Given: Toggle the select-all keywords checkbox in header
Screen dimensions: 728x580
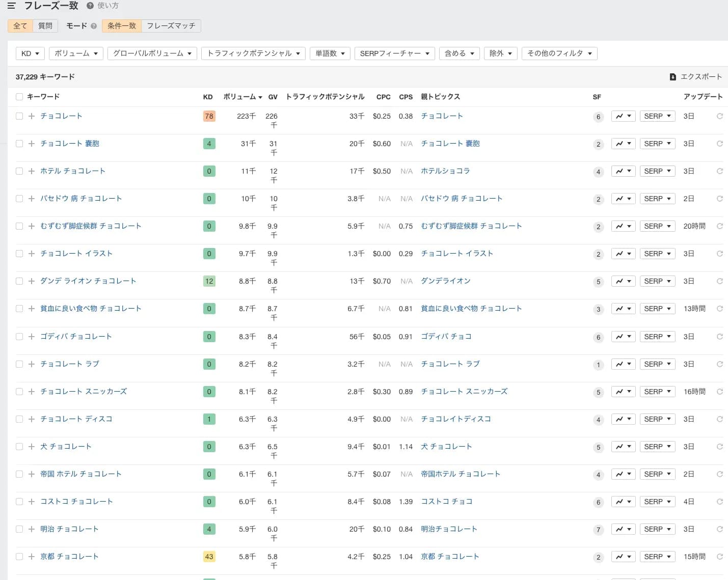Looking at the screenshot, I should click(19, 97).
